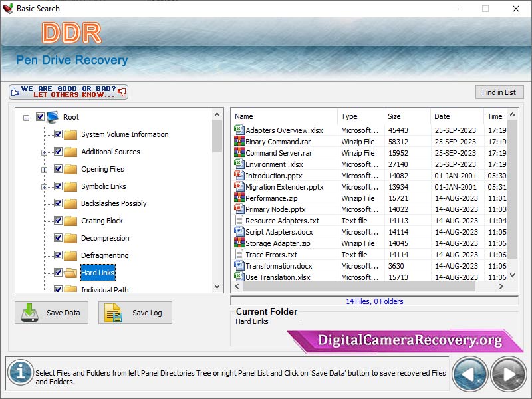532x399 pixels.
Task: Click the forward arrow navigation button
Action: 508,374
